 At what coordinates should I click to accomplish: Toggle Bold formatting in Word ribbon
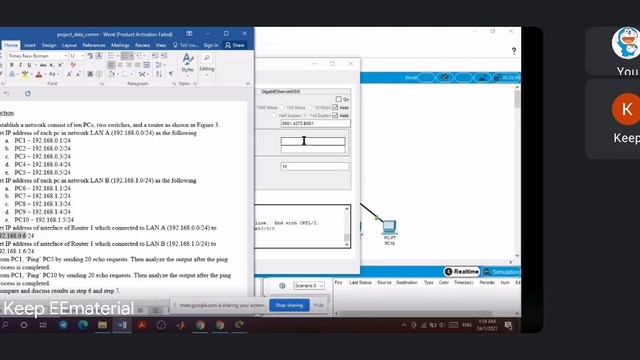pos(11,65)
